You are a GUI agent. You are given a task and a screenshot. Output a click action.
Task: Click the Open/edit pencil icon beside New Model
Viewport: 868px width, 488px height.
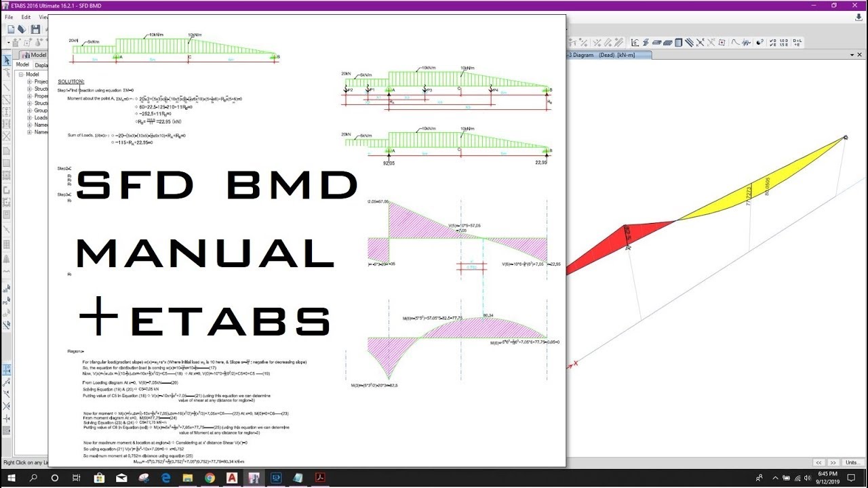click(x=22, y=29)
